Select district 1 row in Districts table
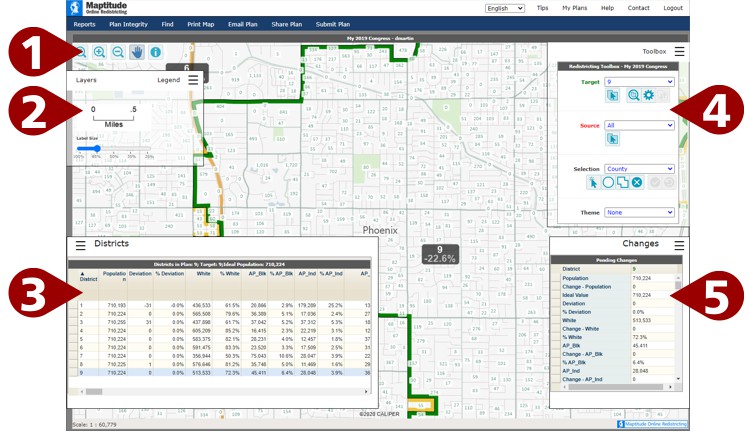Screen dimensions: 750x432 (220, 305)
